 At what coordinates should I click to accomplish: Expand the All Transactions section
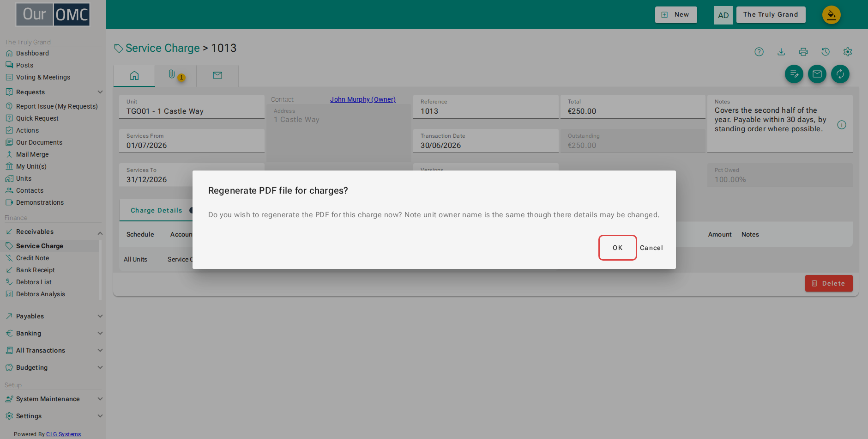[54, 350]
